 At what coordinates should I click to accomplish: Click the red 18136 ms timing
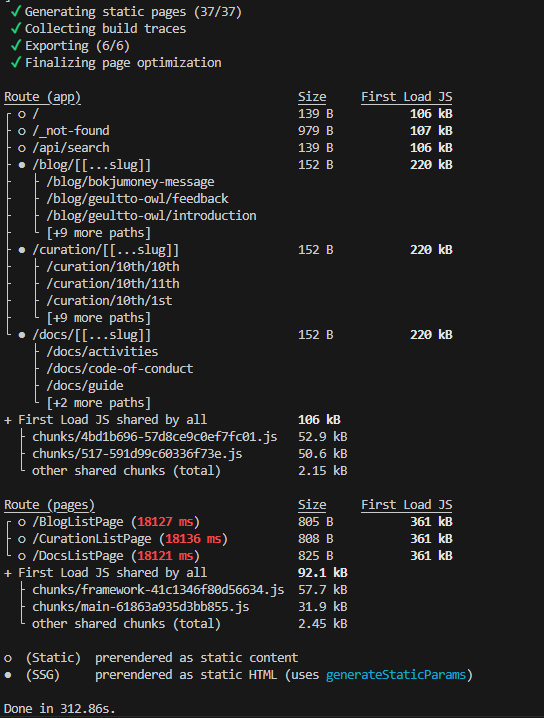pyautogui.click(x=193, y=539)
